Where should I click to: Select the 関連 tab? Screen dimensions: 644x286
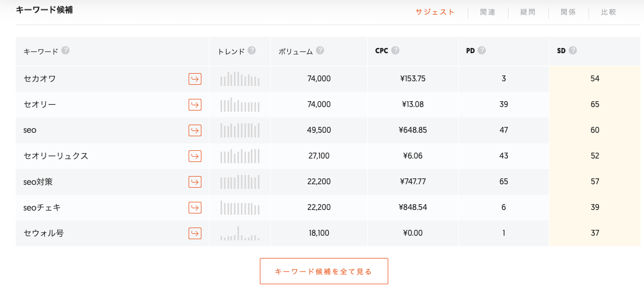(488, 12)
